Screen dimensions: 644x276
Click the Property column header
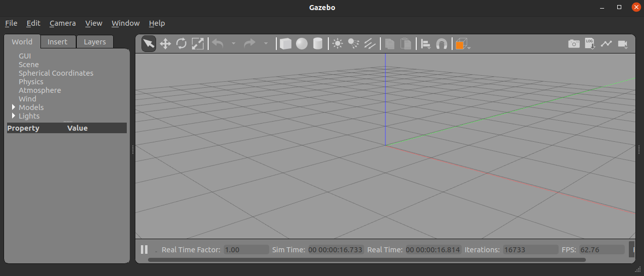[x=23, y=128]
